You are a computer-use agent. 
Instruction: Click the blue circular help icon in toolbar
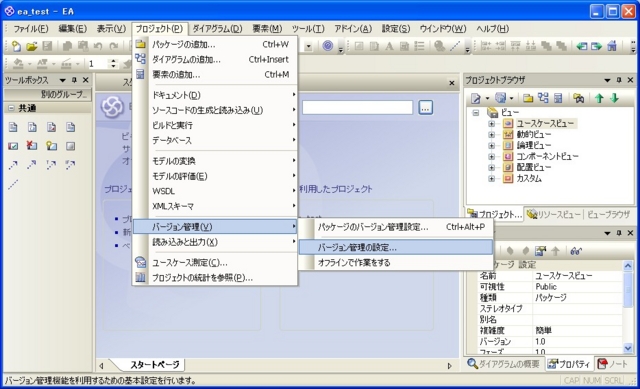[327, 46]
